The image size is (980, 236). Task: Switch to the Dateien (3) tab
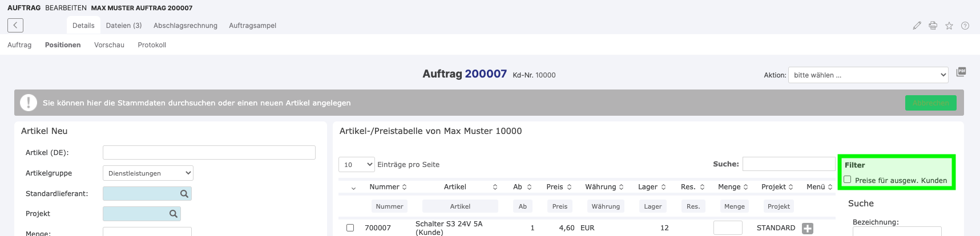coord(124,26)
